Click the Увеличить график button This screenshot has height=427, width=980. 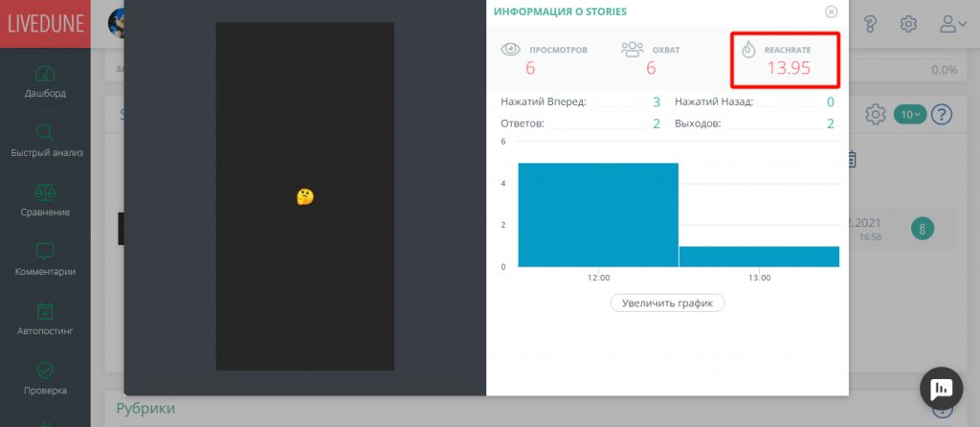(667, 303)
